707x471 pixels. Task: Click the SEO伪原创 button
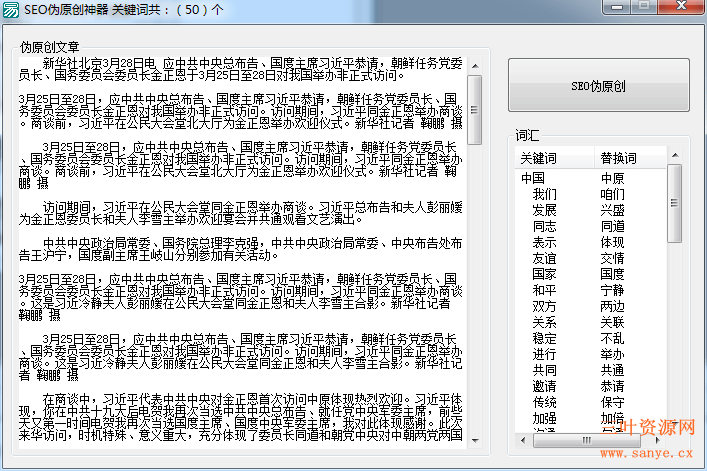pos(598,85)
